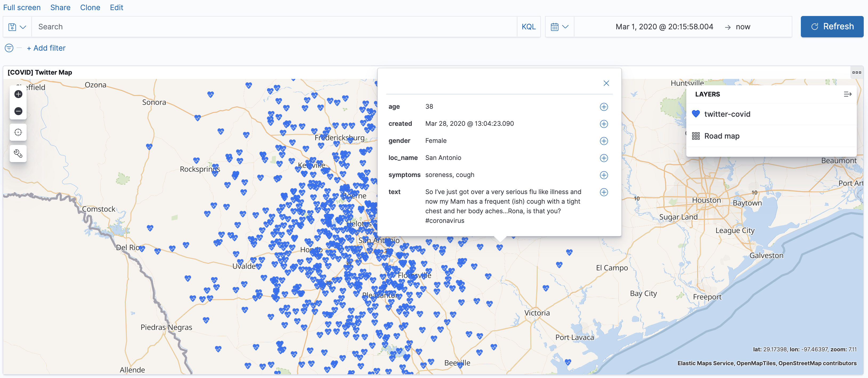Viewport: 868px width, 378px height.
Task: Click the Refresh button
Action: click(832, 27)
